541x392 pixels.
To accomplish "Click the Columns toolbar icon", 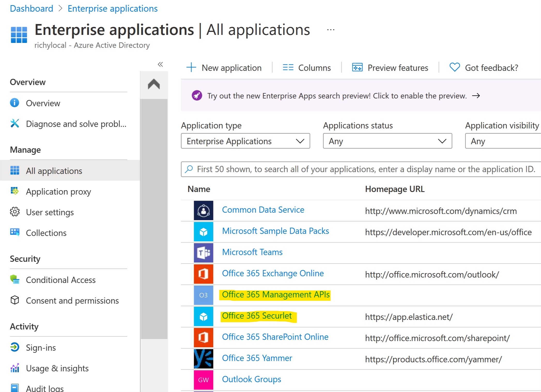I will 288,68.
